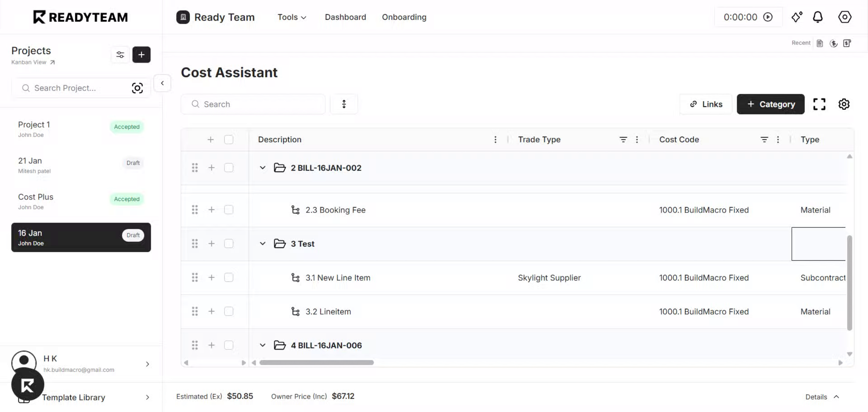The height and width of the screenshot is (412, 868).
Task: Check the 2.3 Booking Fee row checkbox
Action: (x=229, y=210)
